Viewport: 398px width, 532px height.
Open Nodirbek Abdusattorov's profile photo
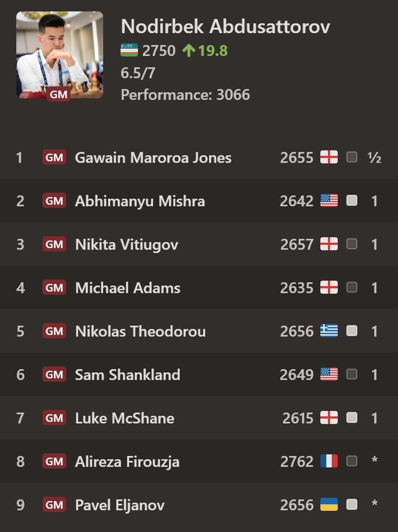60,55
